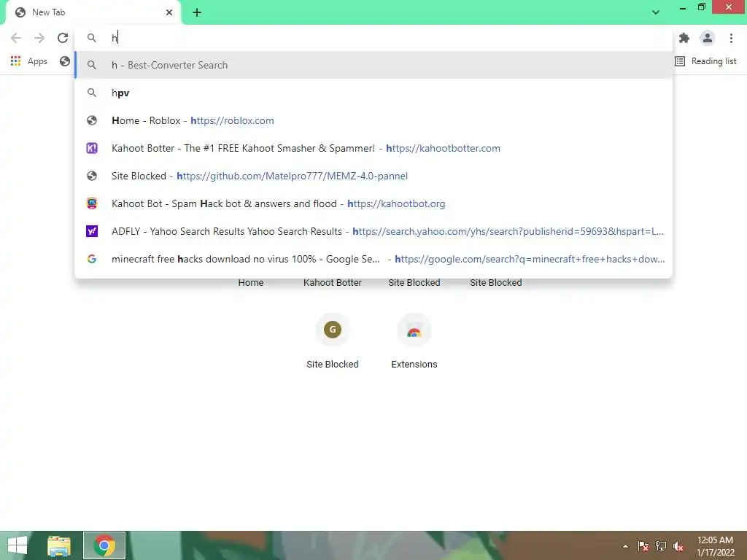Choose the 'hpv' search suggestion

pos(373,93)
